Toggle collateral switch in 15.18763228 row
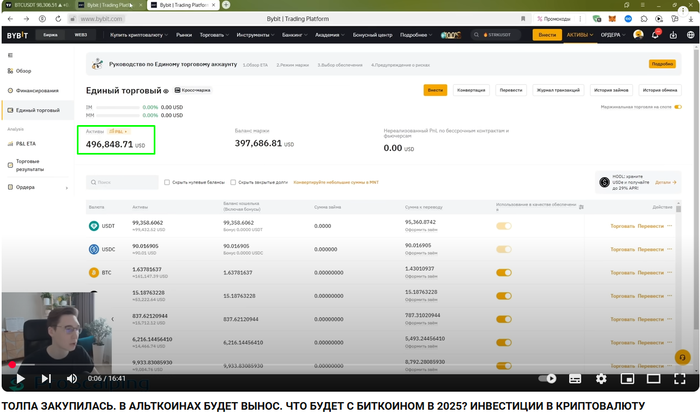The height and width of the screenshot is (413, 700). click(504, 296)
